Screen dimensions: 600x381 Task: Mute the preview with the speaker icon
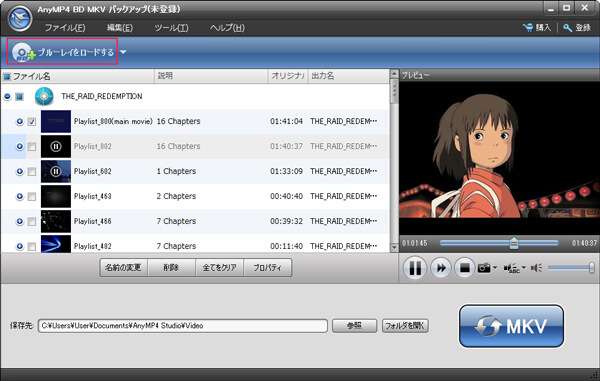[x=536, y=268]
